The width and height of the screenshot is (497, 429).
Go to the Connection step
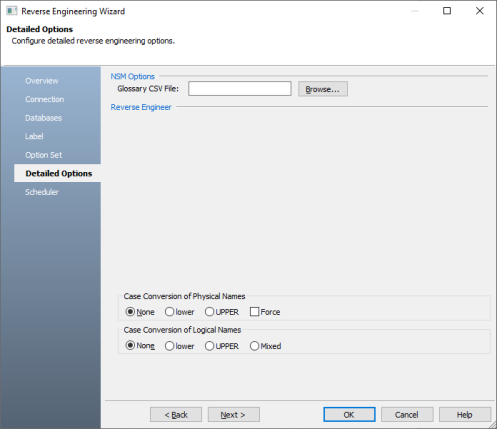point(45,99)
